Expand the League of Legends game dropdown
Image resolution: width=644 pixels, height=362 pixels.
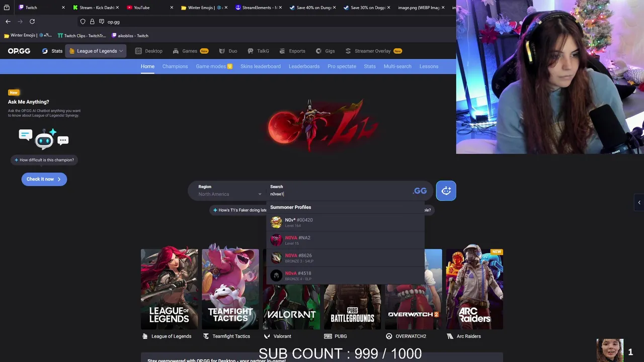click(96, 51)
